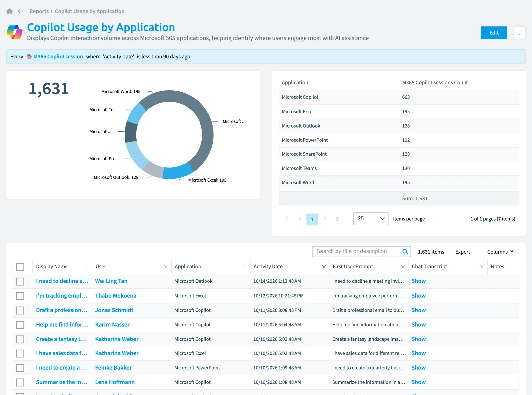Select the Wei Ling Tan row checkbox

pyautogui.click(x=20, y=281)
